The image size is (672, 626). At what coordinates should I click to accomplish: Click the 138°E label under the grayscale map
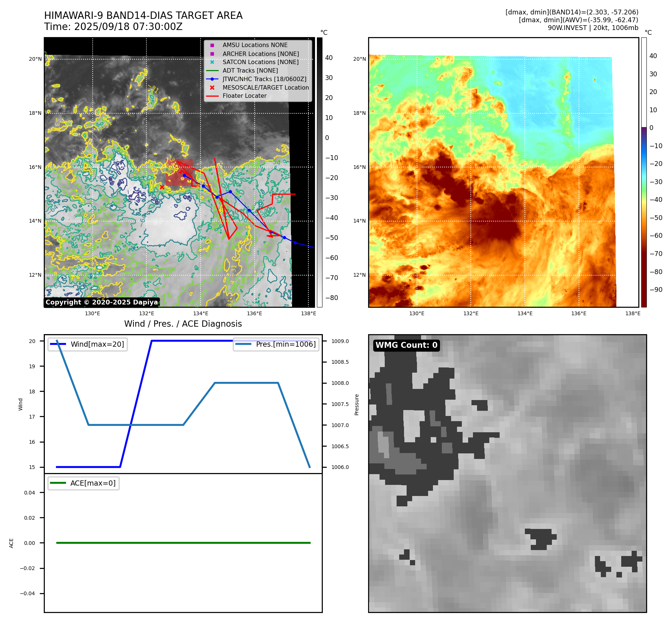tap(309, 313)
